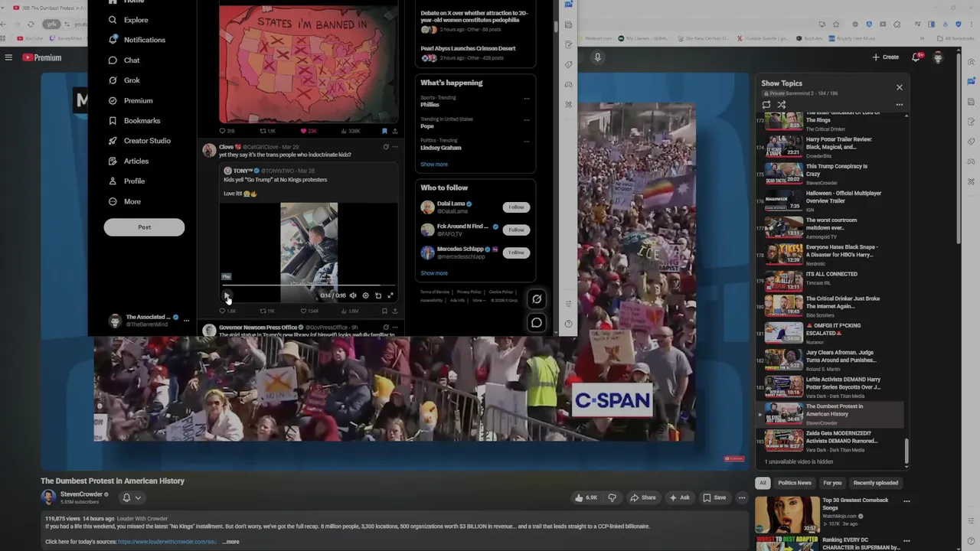Toggle shuffle playlist in Show Topics

click(782, 105)
